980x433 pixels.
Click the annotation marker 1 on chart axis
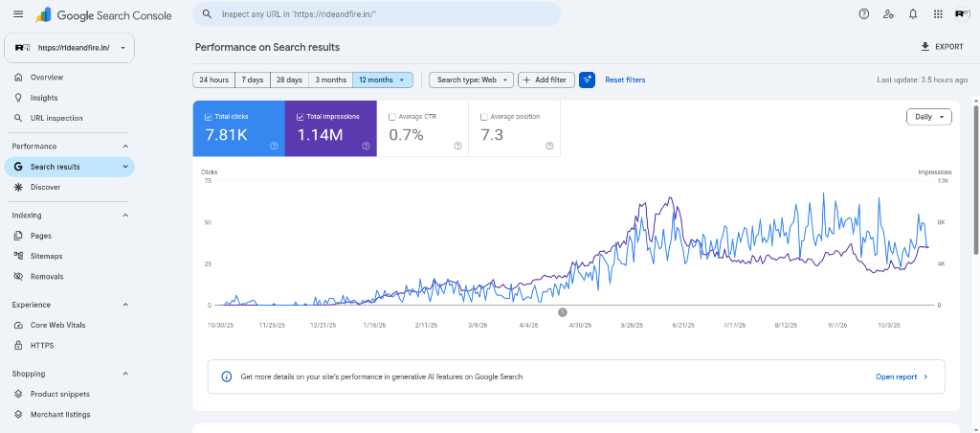tap(563, 311)
